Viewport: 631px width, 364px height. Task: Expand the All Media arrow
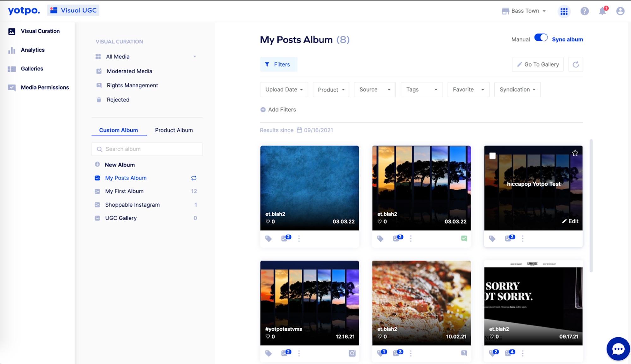[195, 57]
